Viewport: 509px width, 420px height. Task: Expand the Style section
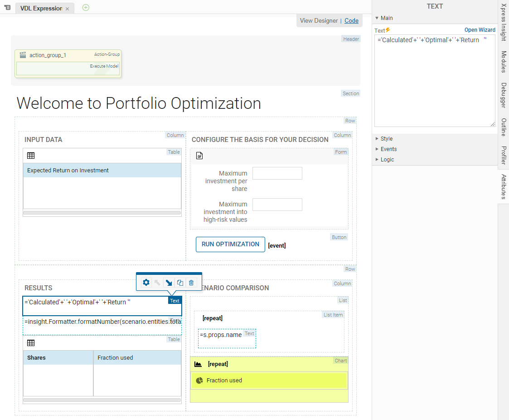point(377,139)
